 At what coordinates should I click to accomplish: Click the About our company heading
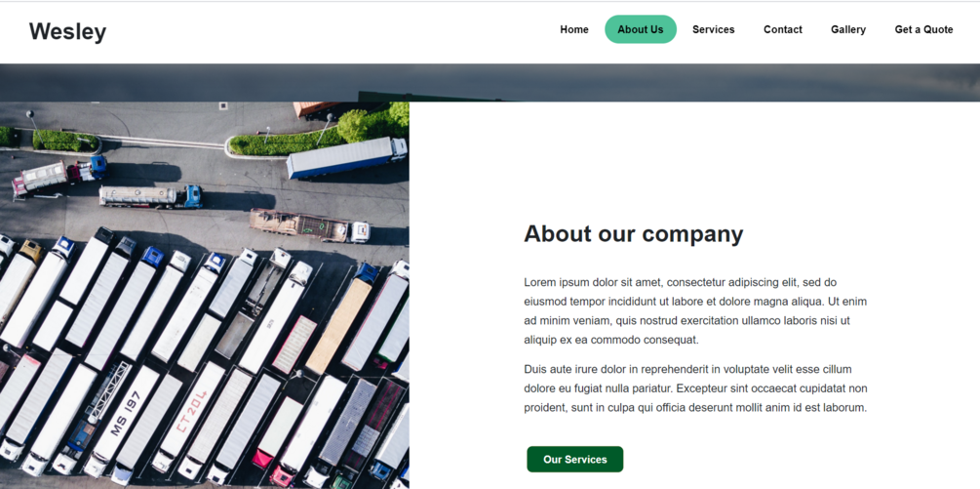pyautogui.click(x=633, y=234)
